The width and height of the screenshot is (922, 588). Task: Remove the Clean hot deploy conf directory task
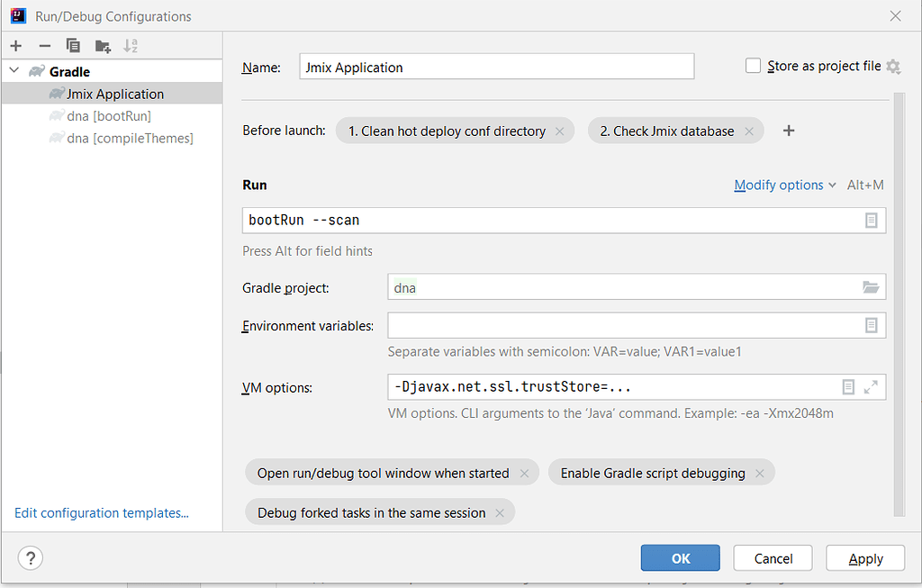click(x=559, y=131)
